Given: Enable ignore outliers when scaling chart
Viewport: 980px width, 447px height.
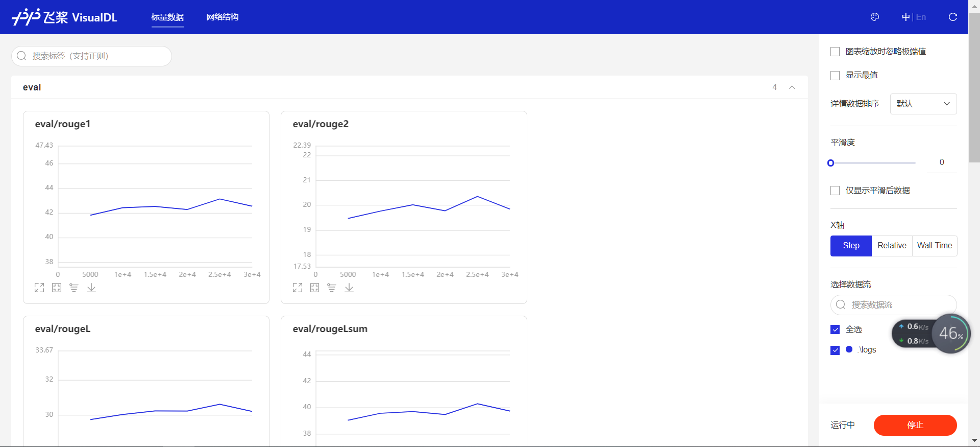Looking at the screenshot, I should 835,52.
